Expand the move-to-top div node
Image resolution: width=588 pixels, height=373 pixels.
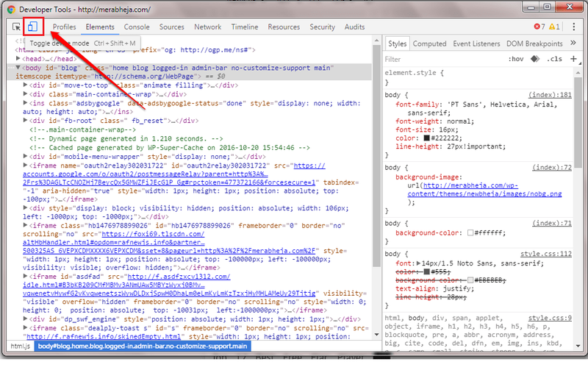(25, 85)
